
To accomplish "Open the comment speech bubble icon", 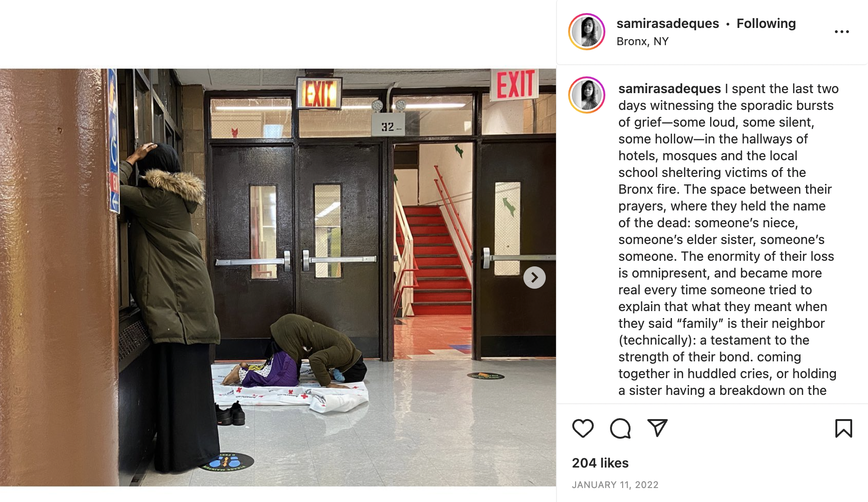I will pyautogui.click(x=620, y=428).
